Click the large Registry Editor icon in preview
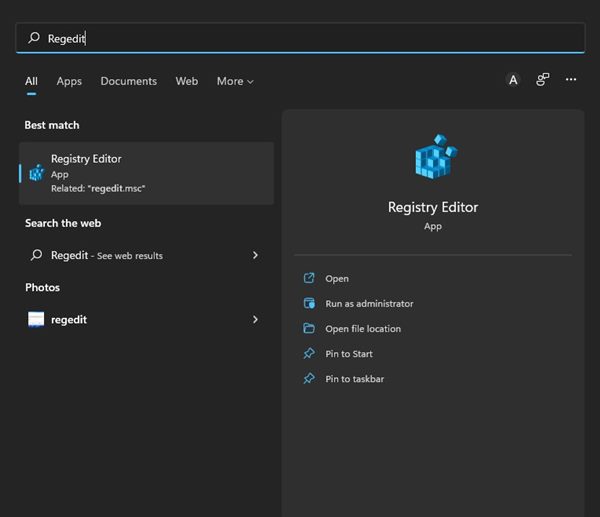Viewport: 600px width, 517px height. point(436,156)
